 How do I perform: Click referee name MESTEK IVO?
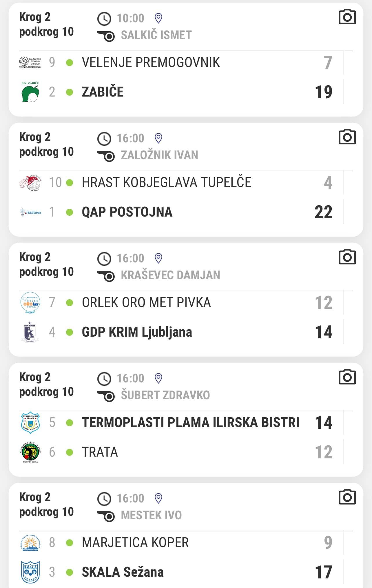point(151,515)
